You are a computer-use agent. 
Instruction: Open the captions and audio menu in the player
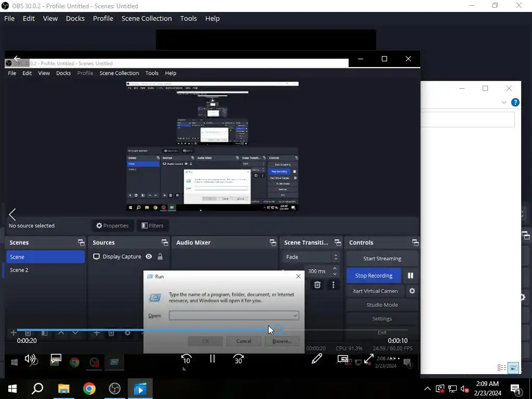coord(56,358)
